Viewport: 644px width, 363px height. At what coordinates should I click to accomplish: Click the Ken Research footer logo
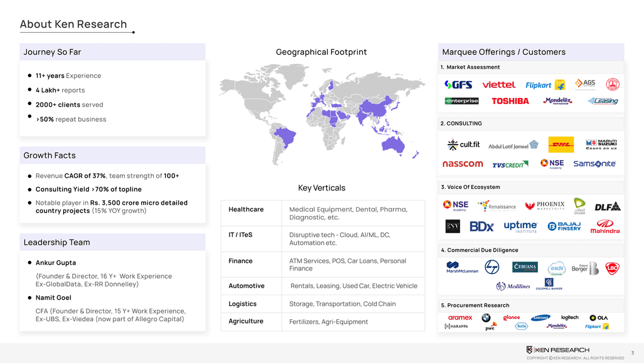pyautogui.click(x=558, y=349)
